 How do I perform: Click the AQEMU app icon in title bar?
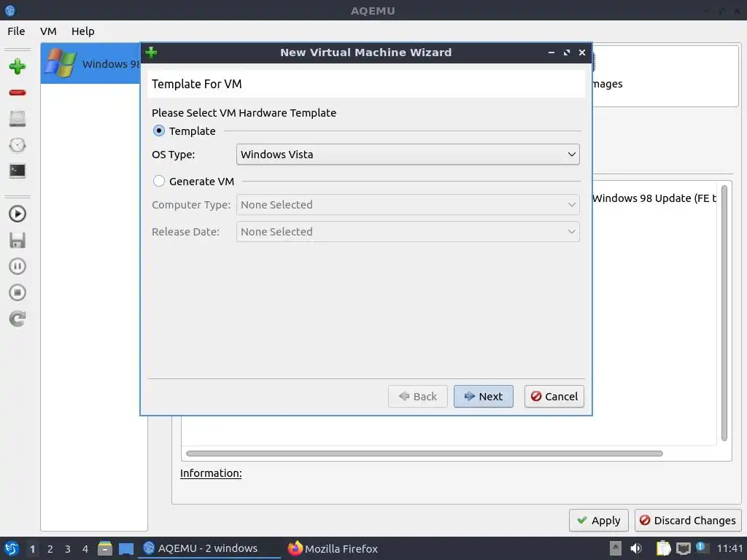(x=10, y=10)
